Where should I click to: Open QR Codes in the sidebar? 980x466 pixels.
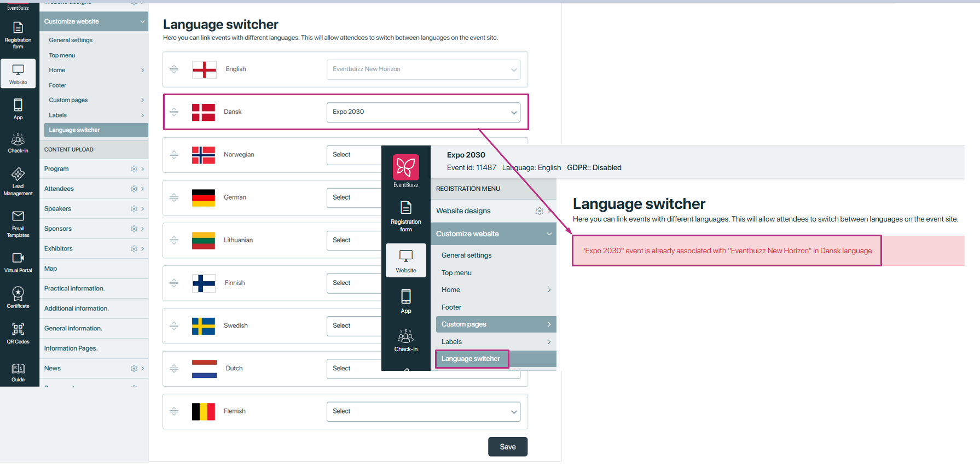pyautogui.click(x=18, y=333)
